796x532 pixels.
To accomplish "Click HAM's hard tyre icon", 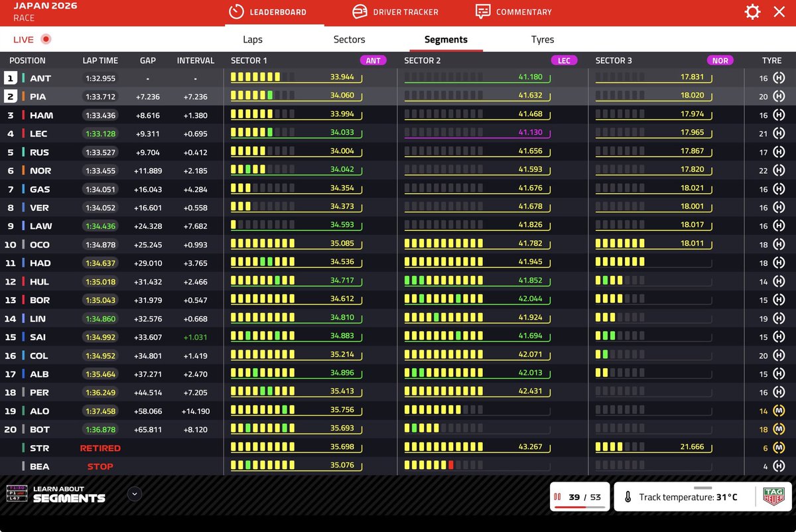I will pos(780,115).
